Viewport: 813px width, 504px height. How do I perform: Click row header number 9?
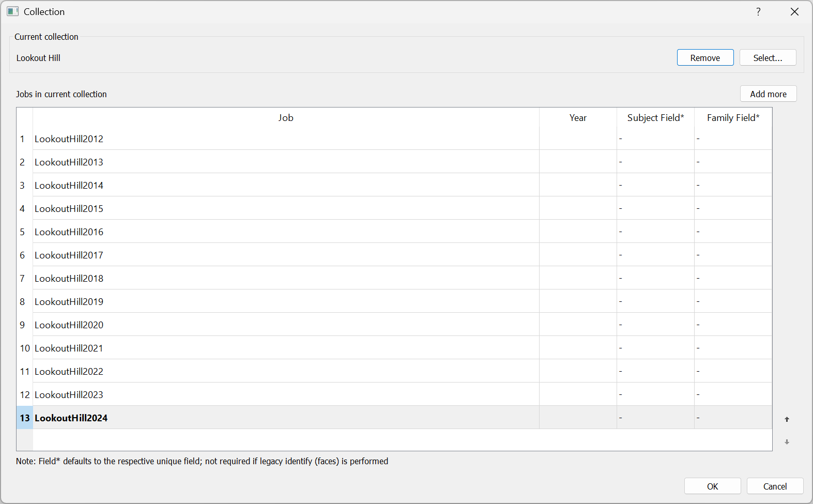point(24,325)
